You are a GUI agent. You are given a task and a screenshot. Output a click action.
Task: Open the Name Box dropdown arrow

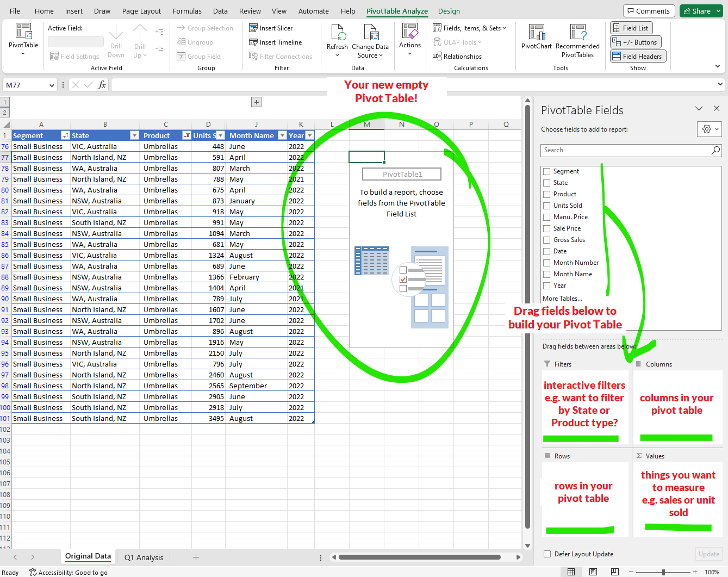[x=52, y=85]
